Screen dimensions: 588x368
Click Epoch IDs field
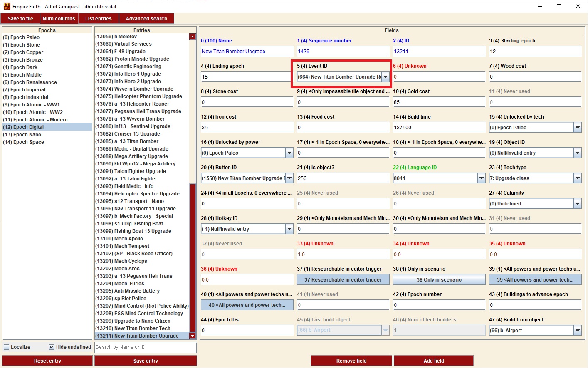247,331
